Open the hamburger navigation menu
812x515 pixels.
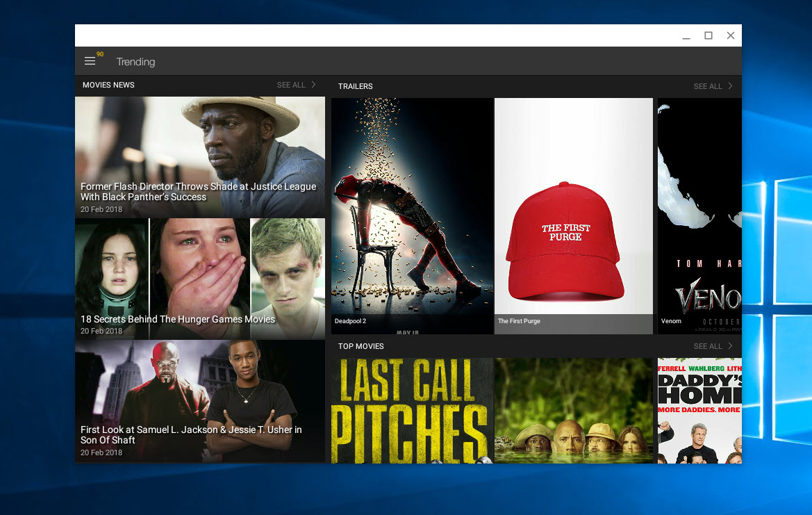(x=90, y=61)
